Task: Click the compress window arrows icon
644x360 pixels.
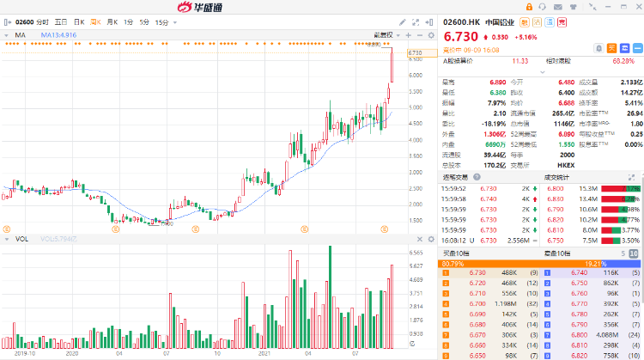Action: pyautogui.click(x=592, y=7)
